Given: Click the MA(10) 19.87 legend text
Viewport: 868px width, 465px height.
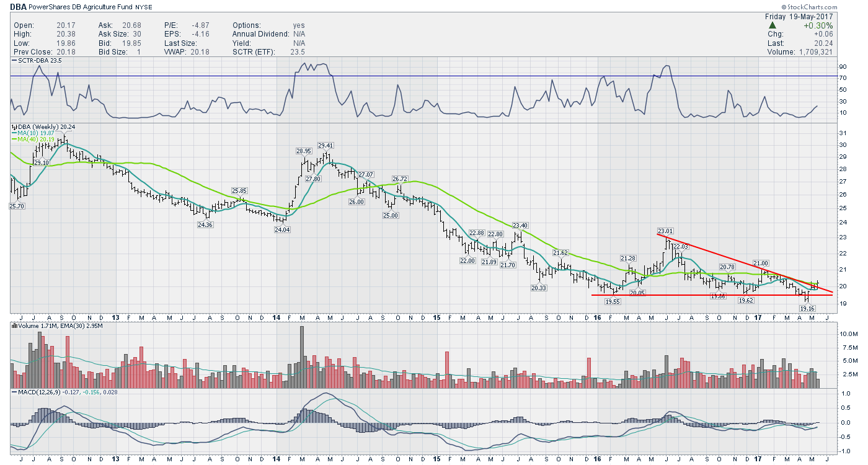Looking at the screenshot, I should (35, 133).
